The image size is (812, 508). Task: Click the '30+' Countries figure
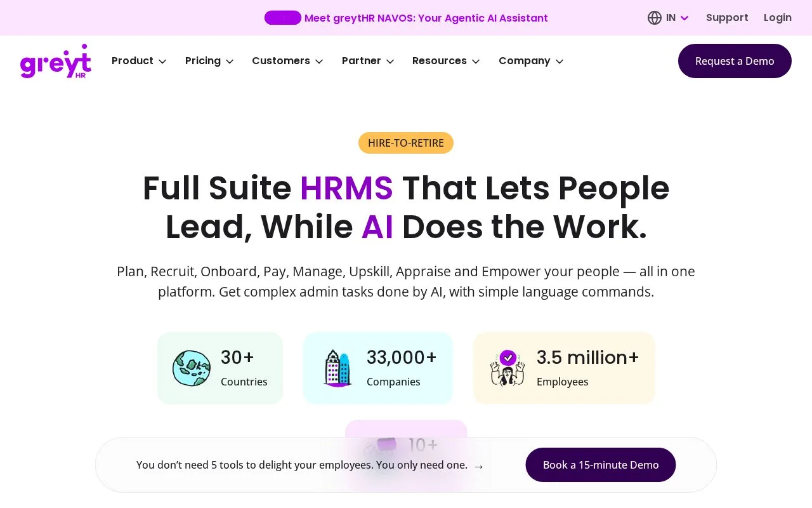point(237,358)
